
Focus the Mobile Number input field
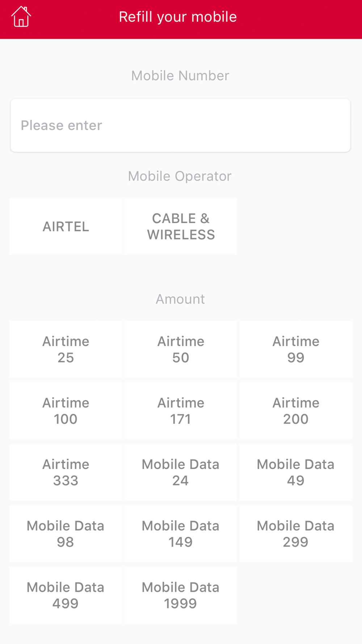point(180,125)
